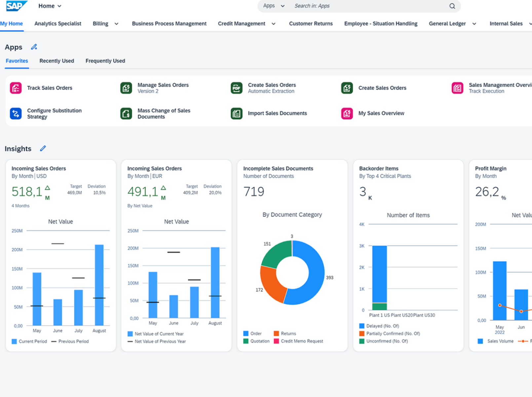
Task: Open Track Sales Orders app icon
Action: [x=16, y=88]
